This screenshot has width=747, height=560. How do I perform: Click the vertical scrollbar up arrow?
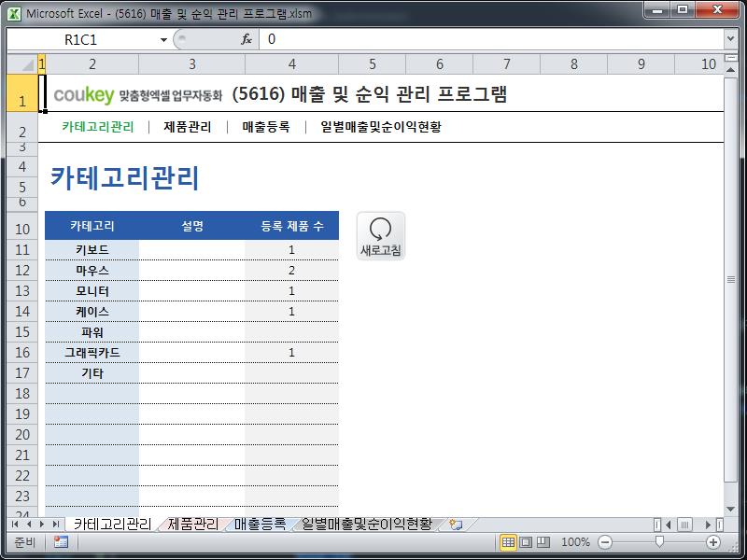[x=731, y=69]
